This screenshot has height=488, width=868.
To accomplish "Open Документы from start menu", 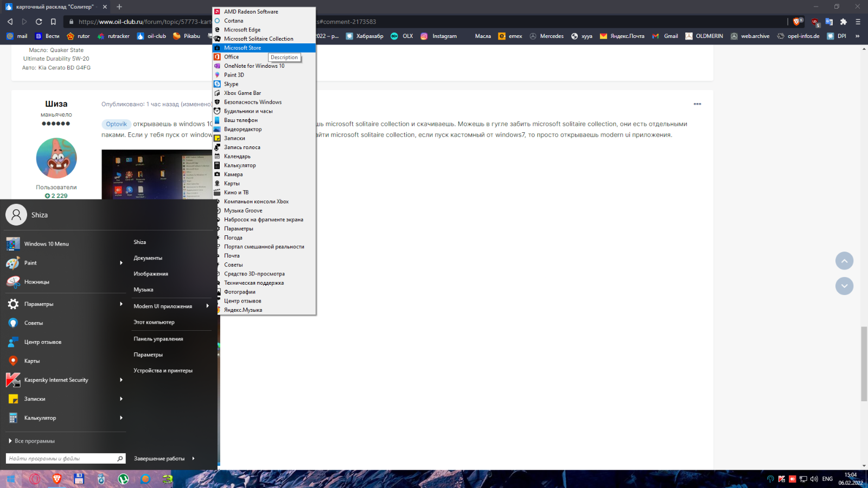I will (x=148, y=258).
